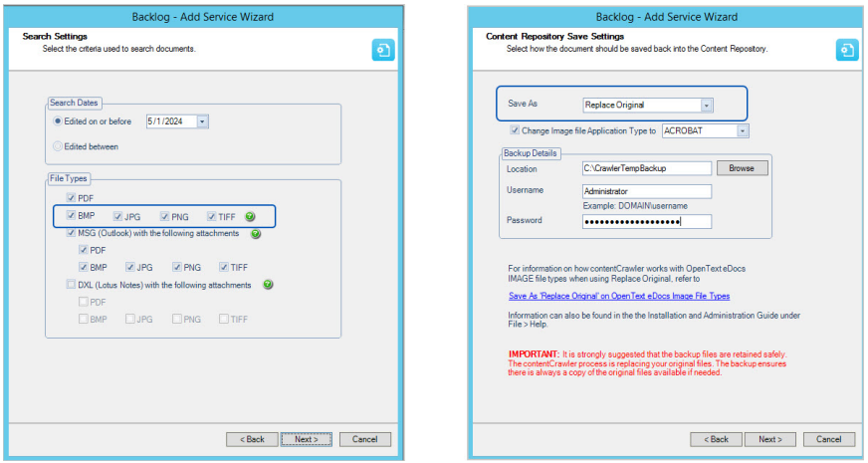Open the ACROBAT application type dropdown
868x463 pixels.
tap(743, 131)
